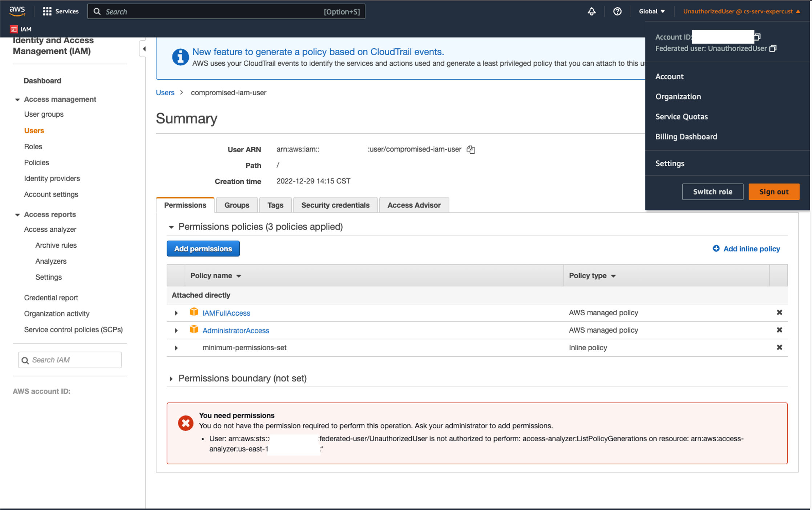812x510 pixels.
Task: Click Add inline policy link
Action: tap(746, 248)
